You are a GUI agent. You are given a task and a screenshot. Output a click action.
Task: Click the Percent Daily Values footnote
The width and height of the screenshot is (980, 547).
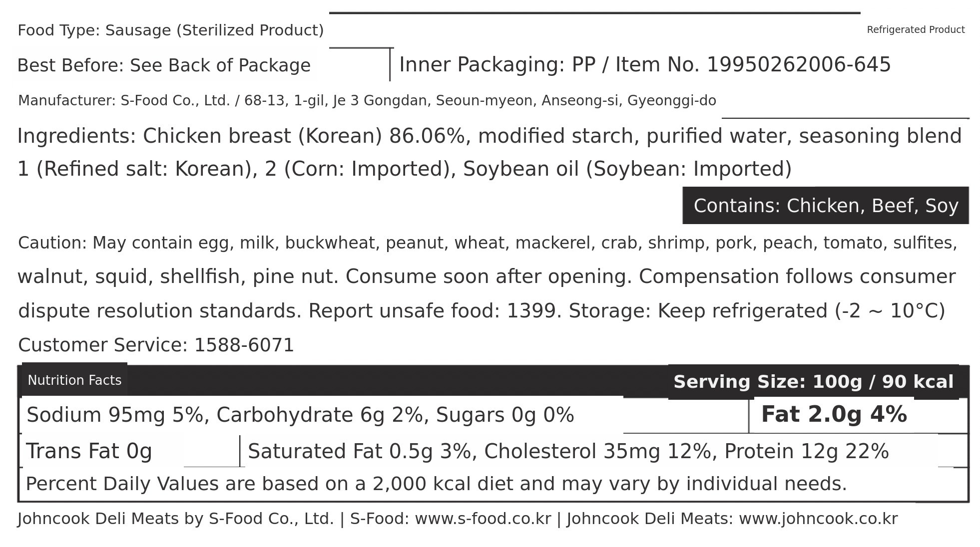[x=436, y=484]
